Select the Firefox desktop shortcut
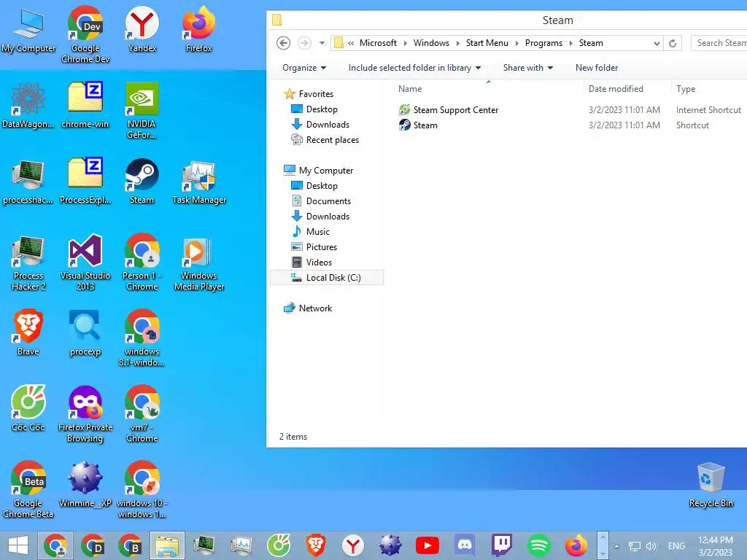747x560 pixels. [x=199, y=29]
